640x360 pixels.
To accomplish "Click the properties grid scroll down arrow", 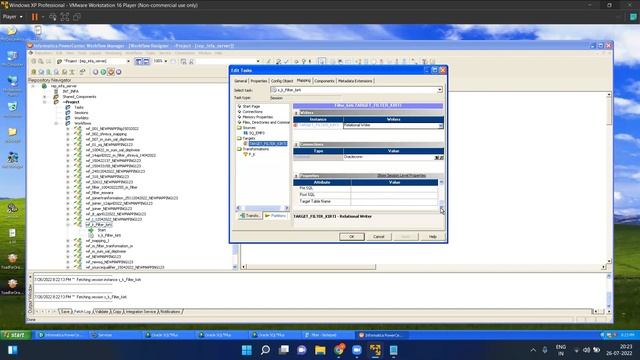I will click(441, 209).
